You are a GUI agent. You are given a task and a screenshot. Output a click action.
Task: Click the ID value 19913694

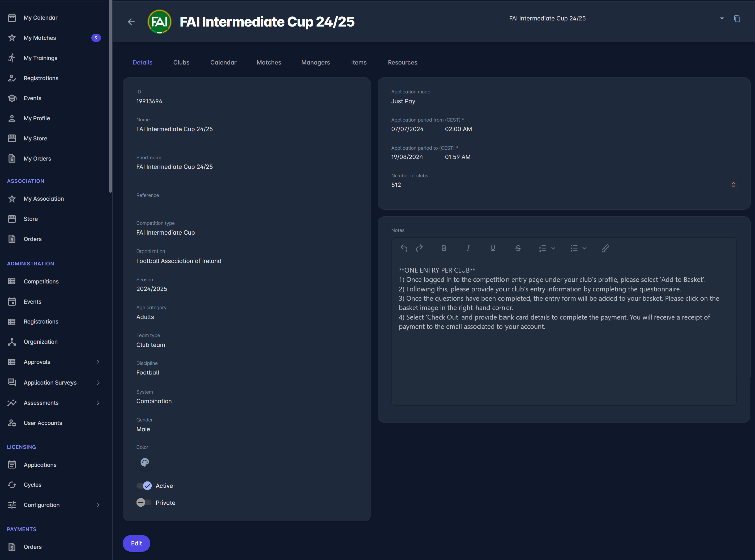pyautogui.click(x=149, y=101)
